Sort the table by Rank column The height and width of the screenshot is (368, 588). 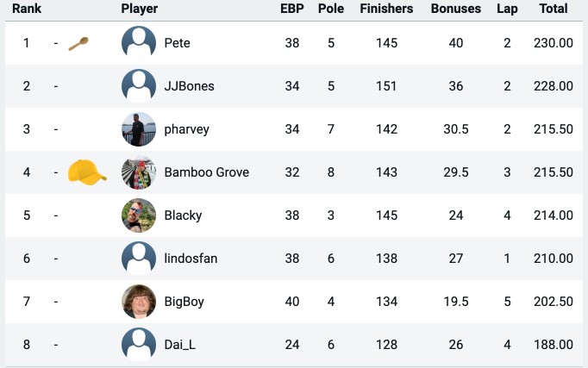click(27, 9)
